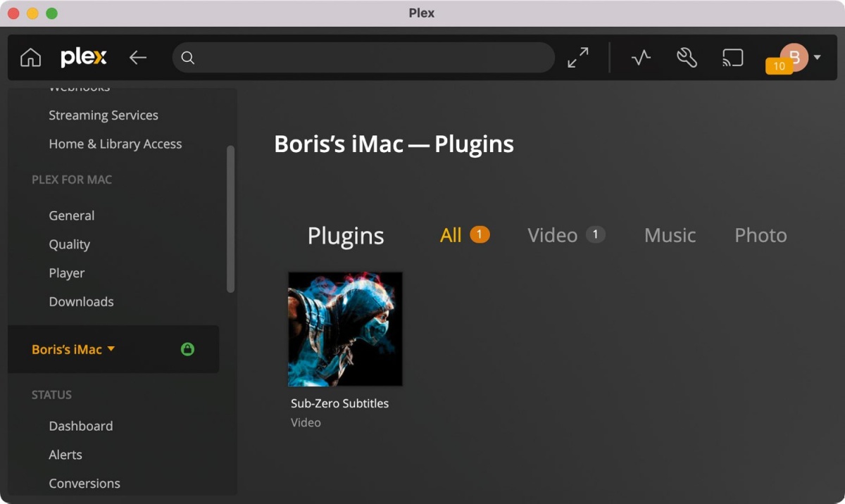Expand the Boris's iMac server dropdown
The image size is (845, 504).
pyautogui.click(x=73, y=349)
